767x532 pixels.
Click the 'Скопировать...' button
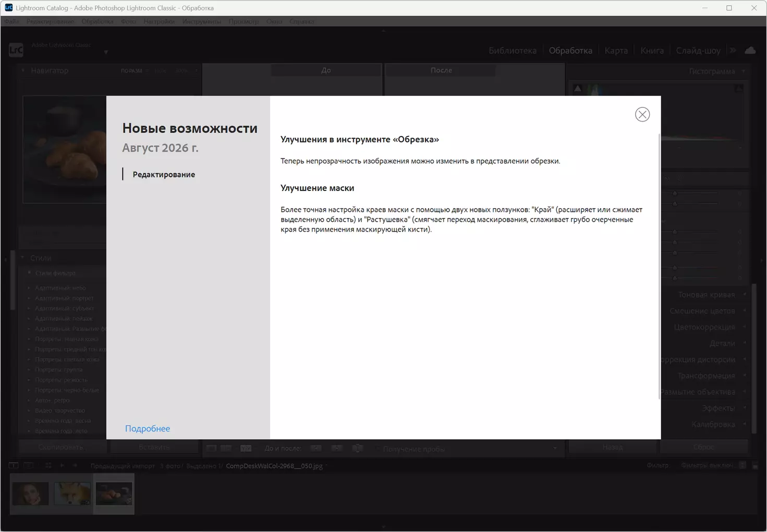click(x=63, y=447)
